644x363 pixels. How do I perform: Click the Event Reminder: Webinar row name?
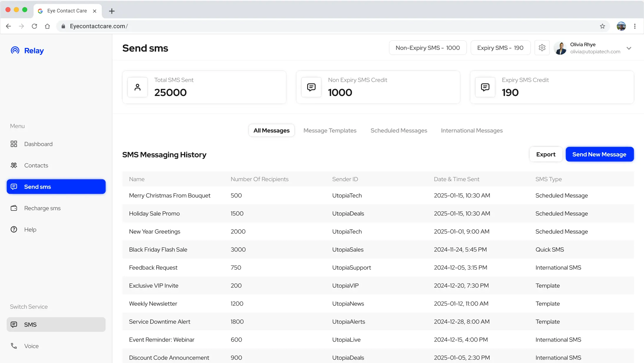[161, 340]
